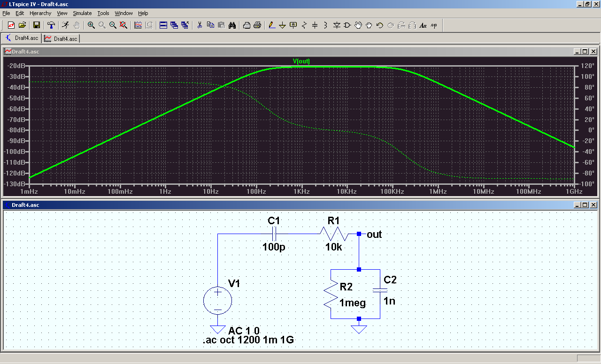Click the Run simulation icon

click(x=65, y=25)
